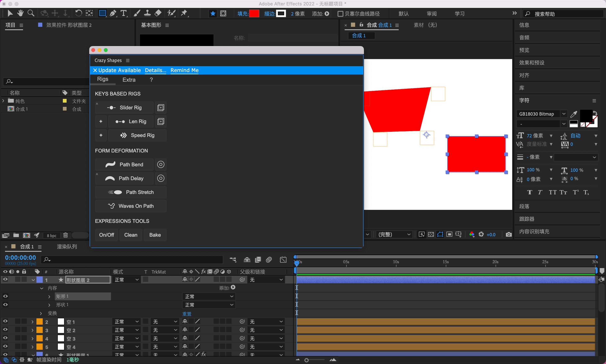Open the 渲染队列 tab
Image resolution: width=606 pixels, height=364 pixels.
(x=67, y=247)
